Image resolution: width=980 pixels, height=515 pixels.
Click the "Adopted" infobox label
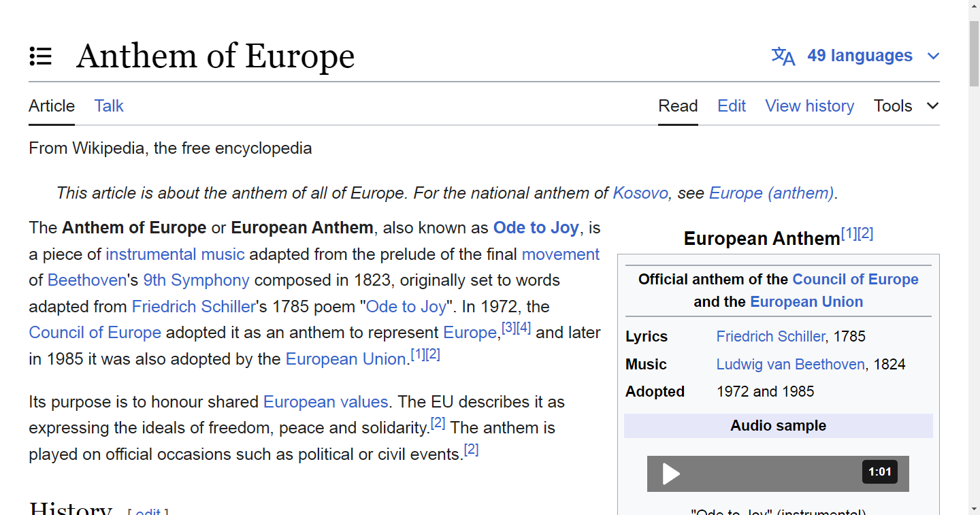coord(655,392)
